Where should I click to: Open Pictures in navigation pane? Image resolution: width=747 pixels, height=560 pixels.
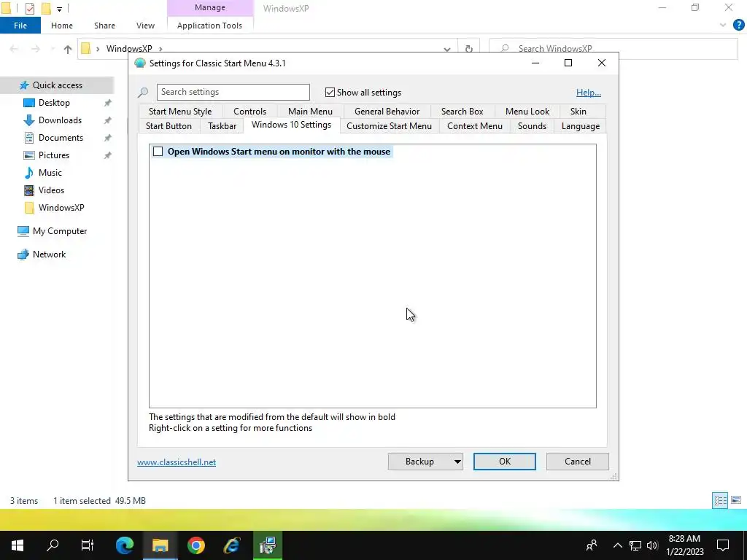(x=54, y=155)
